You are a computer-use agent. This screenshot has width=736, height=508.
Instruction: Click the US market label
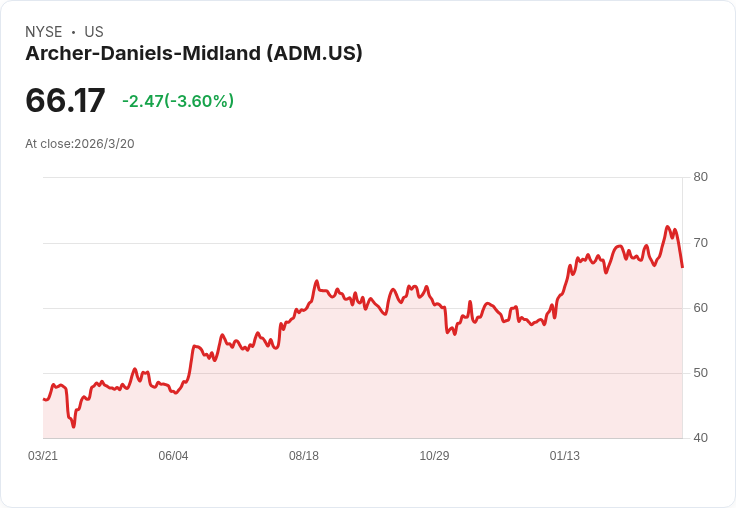(94, 32)
